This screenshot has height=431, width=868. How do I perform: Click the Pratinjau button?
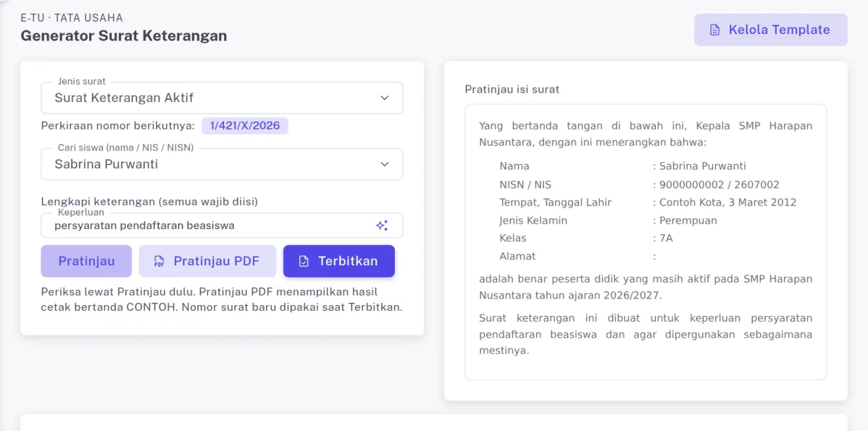tap(86, 261)
